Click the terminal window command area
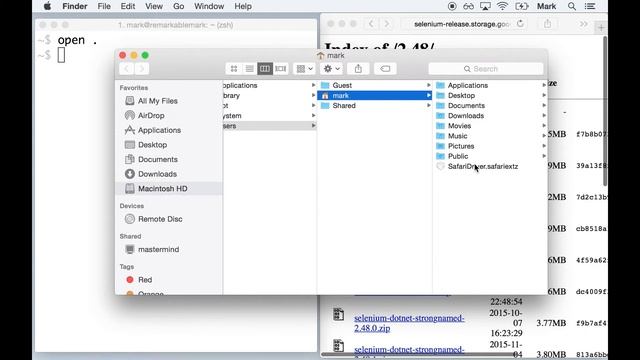This screenshot has height=360, width=640. 176,192
